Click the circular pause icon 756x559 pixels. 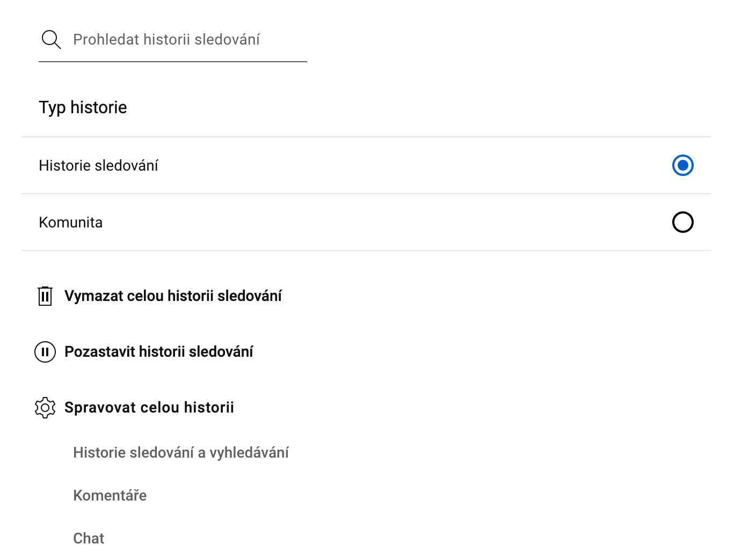[45, 352]
